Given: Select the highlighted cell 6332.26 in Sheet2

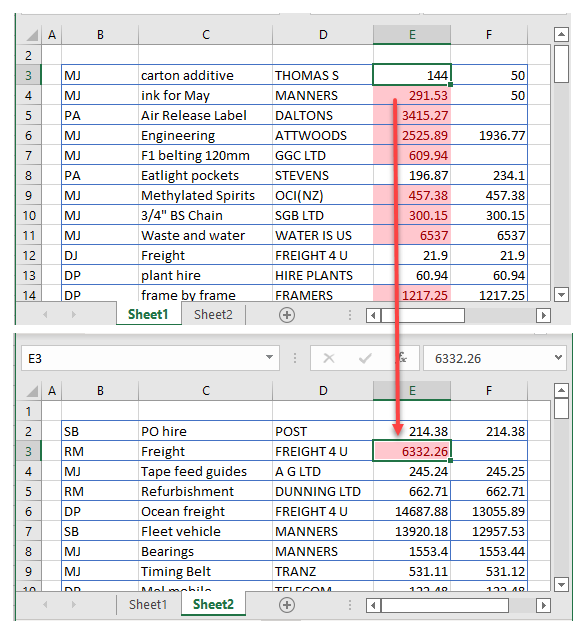Looking at the screenshot, I should (x=412, y=451).
